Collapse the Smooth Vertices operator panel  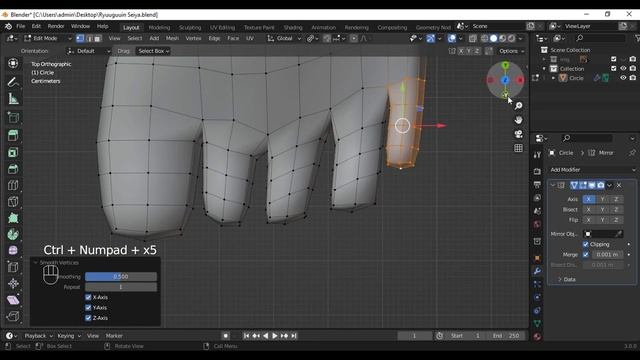coord(36,262)
